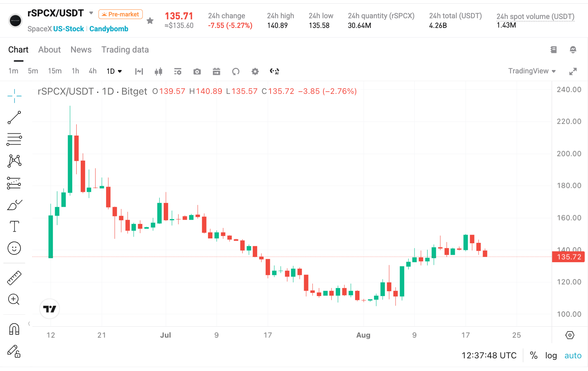Toggle logarithmic price scale

click(551, 356)
